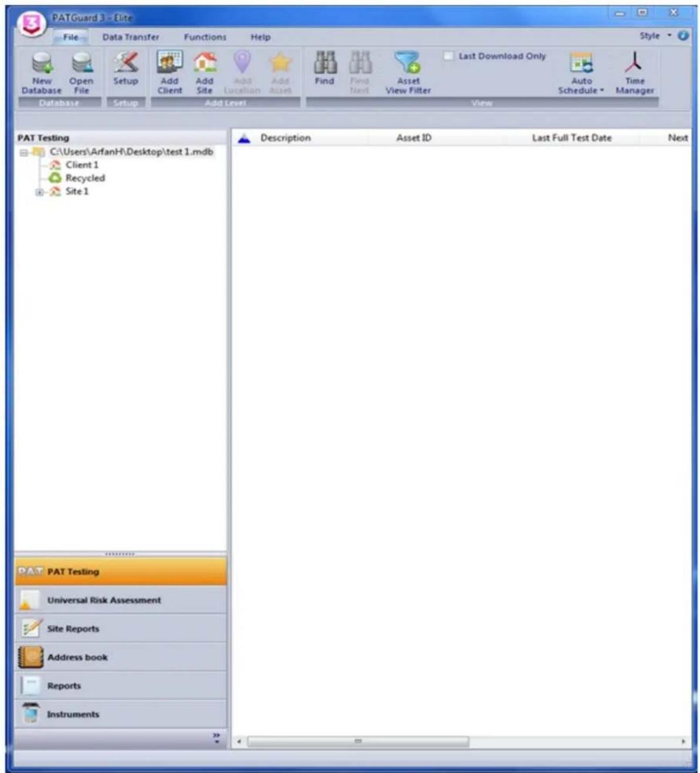Click the greyed Add Asset star icon
Screen dimensions: 700x773
(x=280, y=62)
